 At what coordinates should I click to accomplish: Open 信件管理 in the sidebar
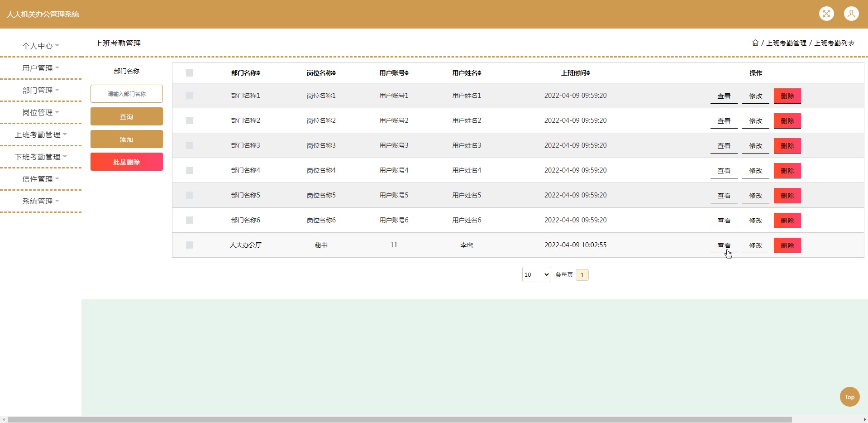(41, 179)
